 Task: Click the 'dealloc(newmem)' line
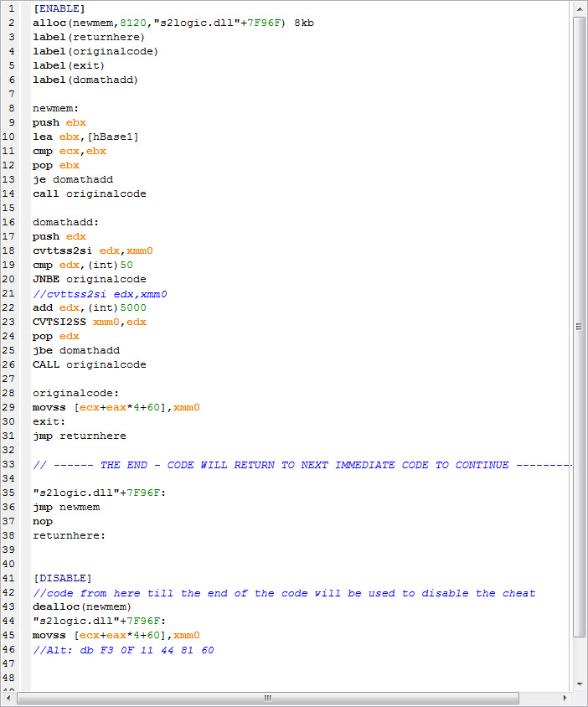click(x=82, y=606)
